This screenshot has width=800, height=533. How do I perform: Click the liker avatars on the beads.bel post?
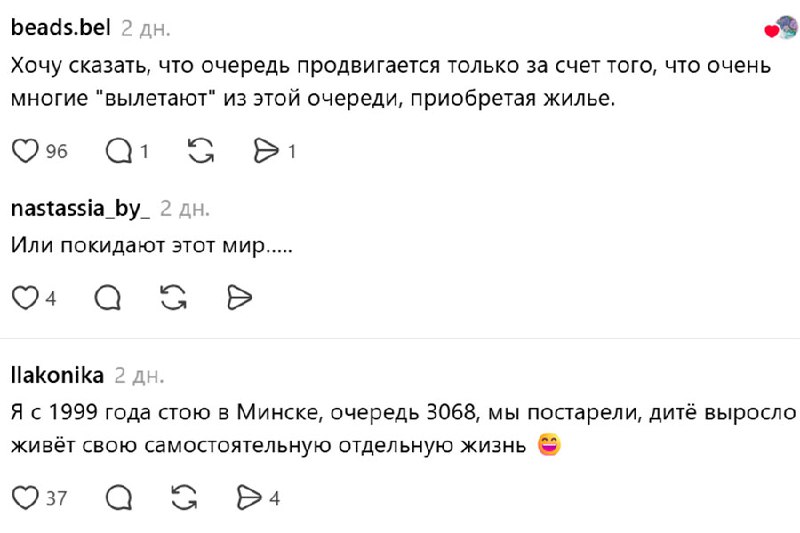[x=780, y=29]
